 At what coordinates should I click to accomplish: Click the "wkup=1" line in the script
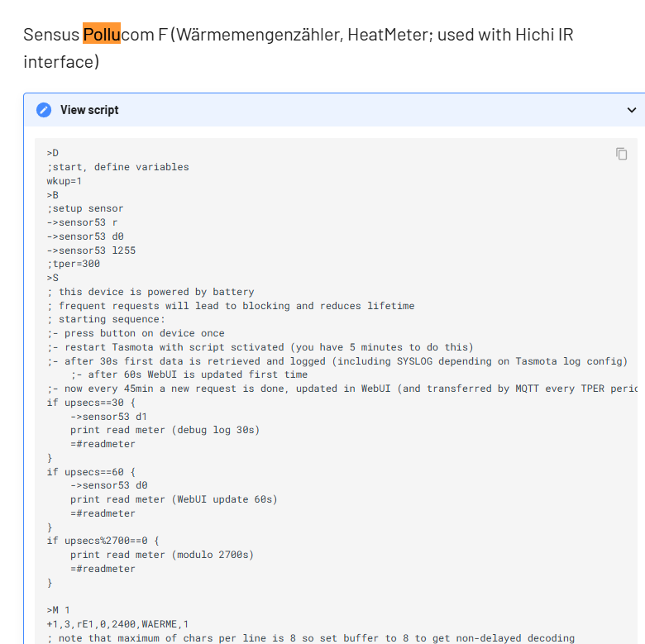pos(64,180)
